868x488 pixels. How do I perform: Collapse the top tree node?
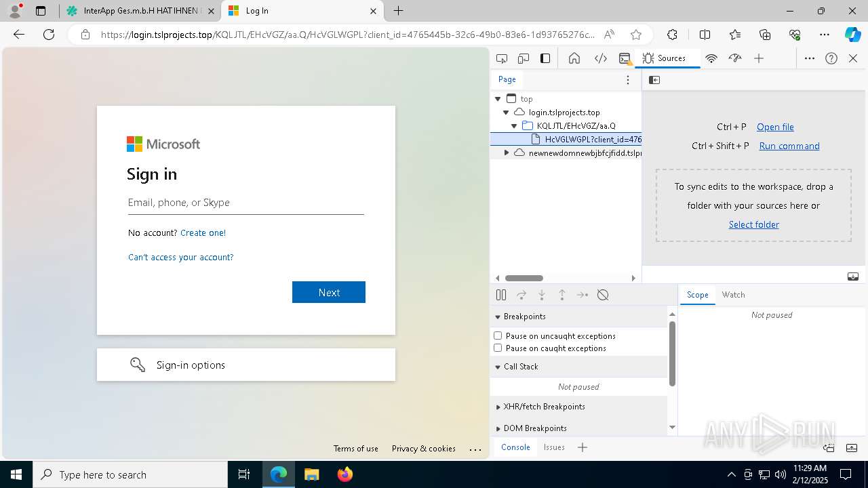pos(498,99)
